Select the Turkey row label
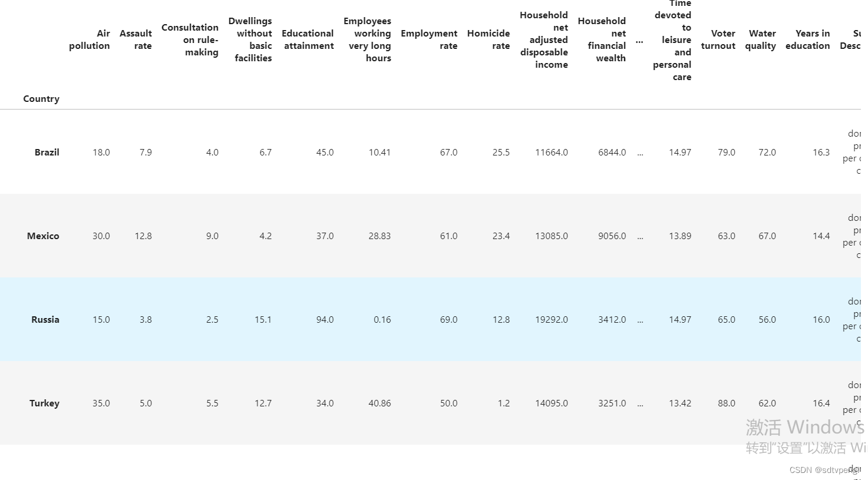The width and height of the screenshot is (868, 480). click(45, 403)
